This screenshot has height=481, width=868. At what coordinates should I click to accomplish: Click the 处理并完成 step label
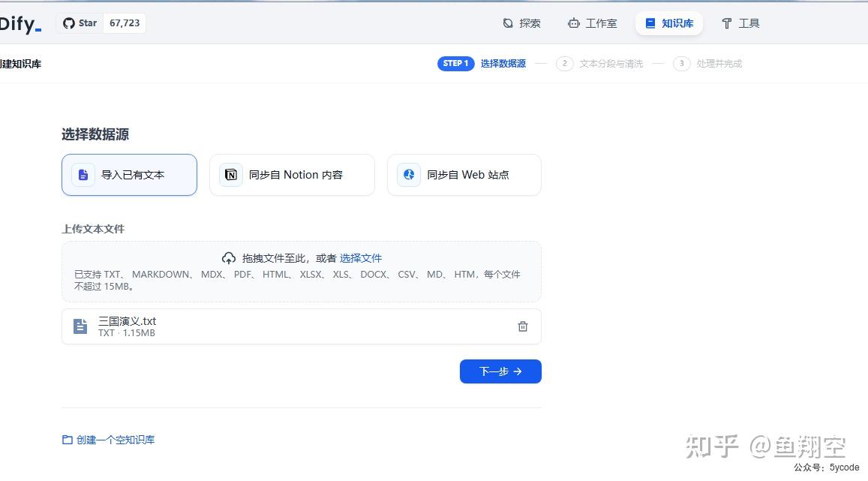pos(719,64)
